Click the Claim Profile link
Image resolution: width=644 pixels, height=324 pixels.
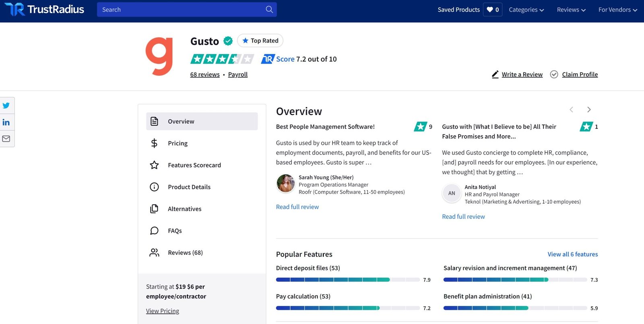[580, 74]
